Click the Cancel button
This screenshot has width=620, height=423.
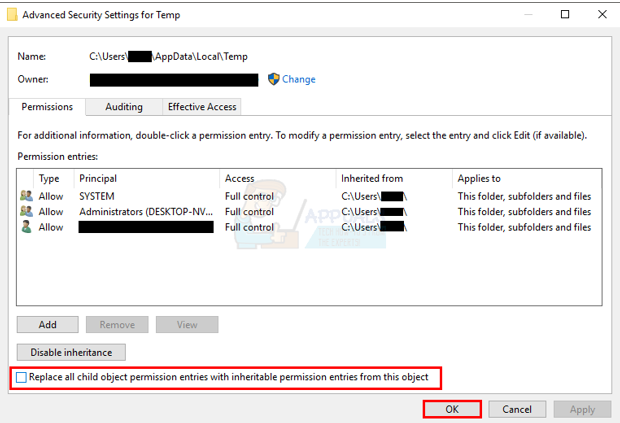pyautogui.click(x=517, y=409)
